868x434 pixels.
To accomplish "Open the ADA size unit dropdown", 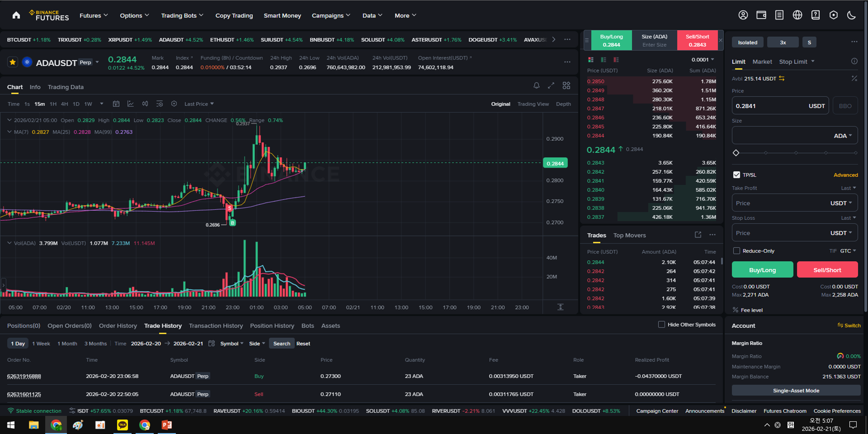I will click(843, 136).
